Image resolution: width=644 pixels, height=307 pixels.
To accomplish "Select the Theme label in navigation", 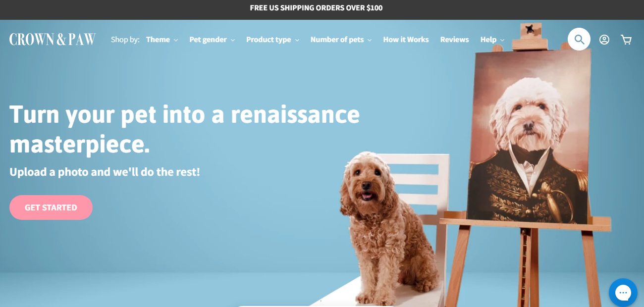I will coord(158,40).
